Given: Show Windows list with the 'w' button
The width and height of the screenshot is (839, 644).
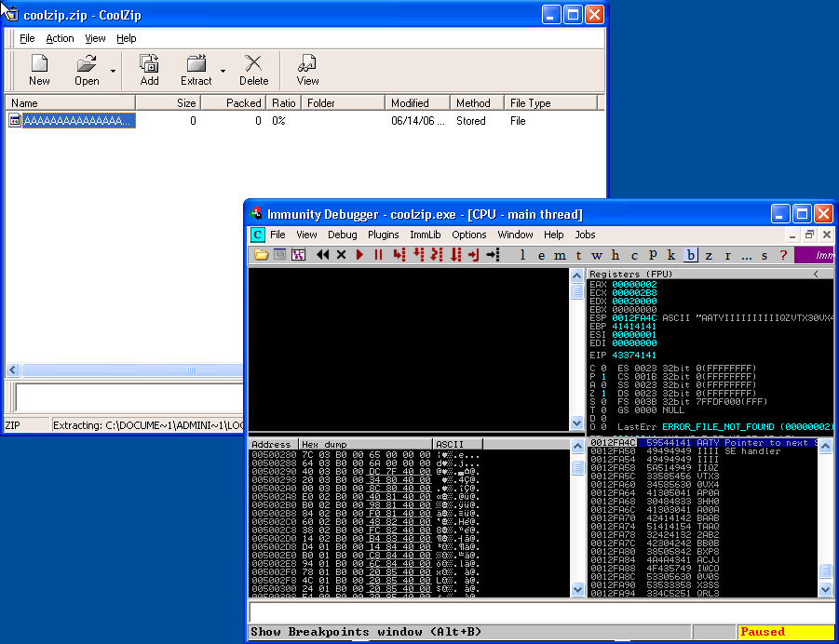Looking at the screenshot, I should pos(597,255).
